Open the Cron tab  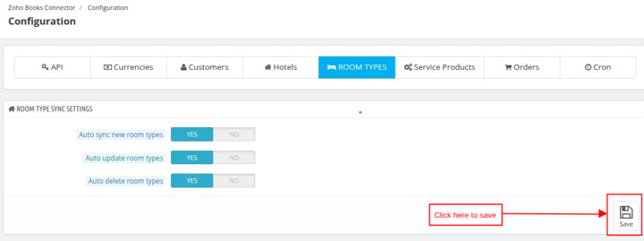[598, 67]
